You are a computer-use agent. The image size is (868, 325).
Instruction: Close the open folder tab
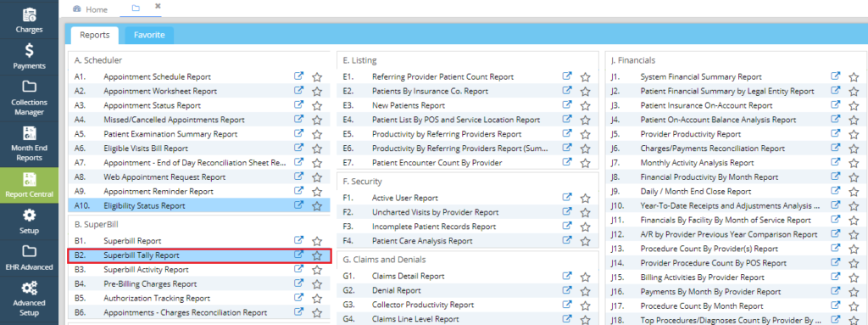(x=158, y=6)
